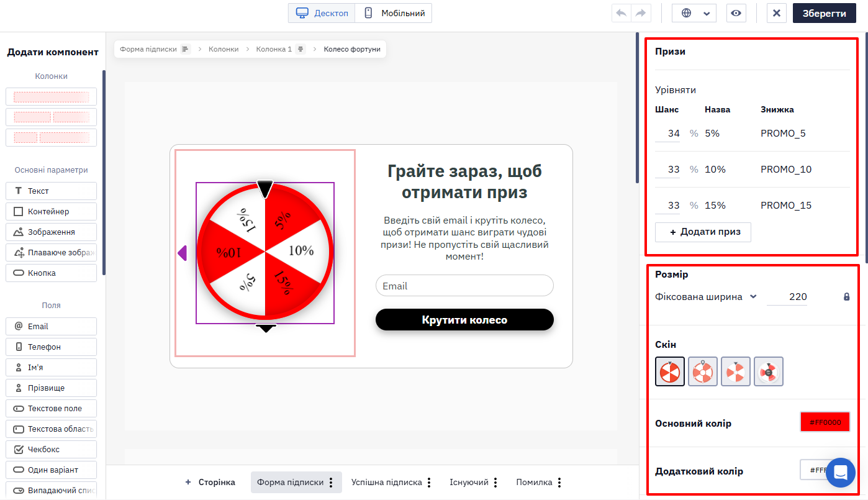Click the Зберегти button
This screenshot has width=868, height=500.
tap(824, 13)
